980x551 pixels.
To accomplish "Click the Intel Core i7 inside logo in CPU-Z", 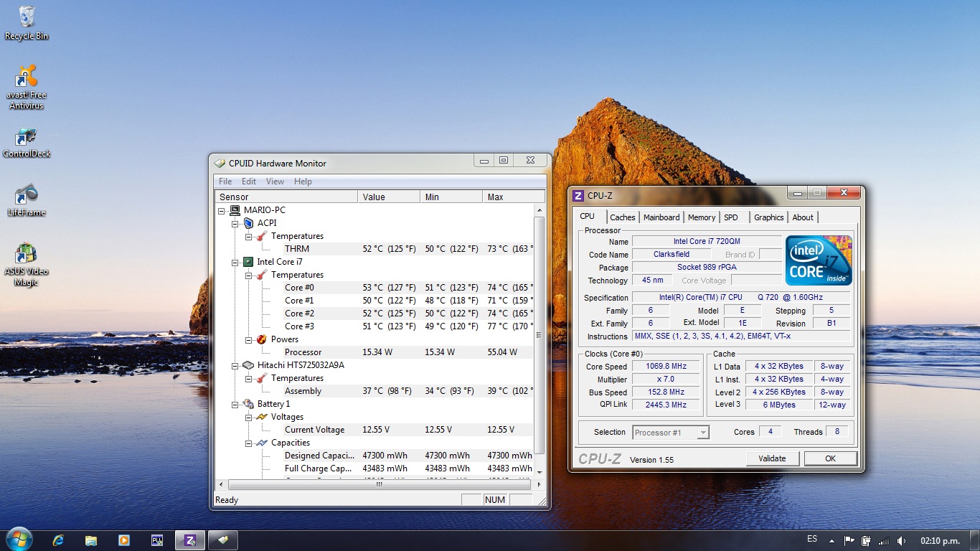I will [x=819, y=259].
